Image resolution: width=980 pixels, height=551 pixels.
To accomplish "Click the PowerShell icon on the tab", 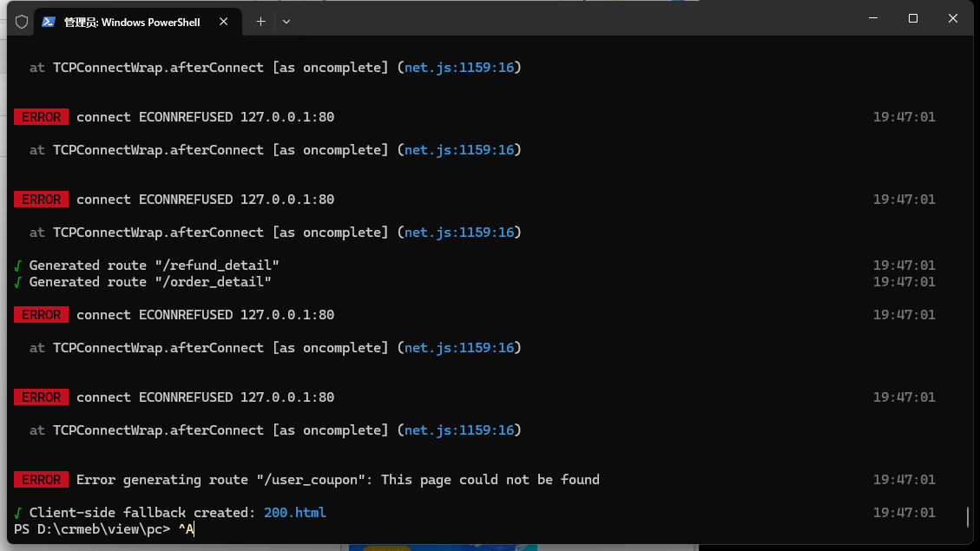I will click(x=49, y=22).
